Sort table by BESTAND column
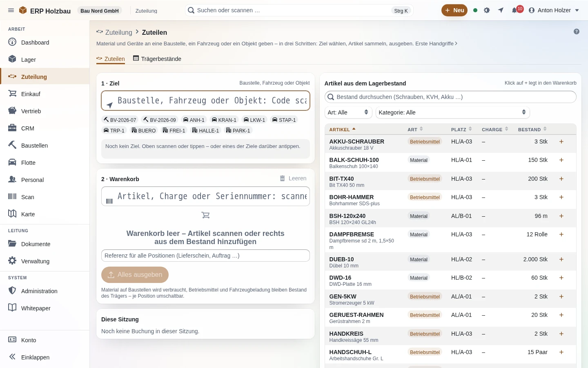The image size is (588, 368). click(x=532, y=129)
